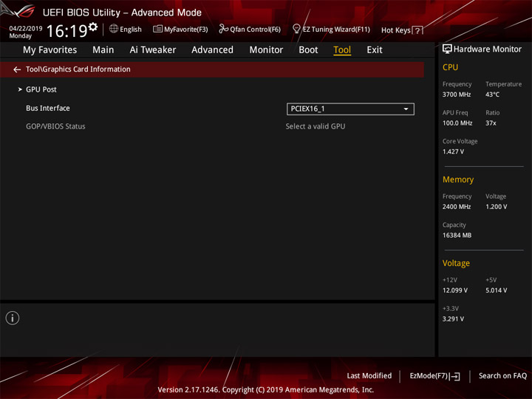Click the Hot Keys question mark icon
532x399 pixels.
pos(417,30)
